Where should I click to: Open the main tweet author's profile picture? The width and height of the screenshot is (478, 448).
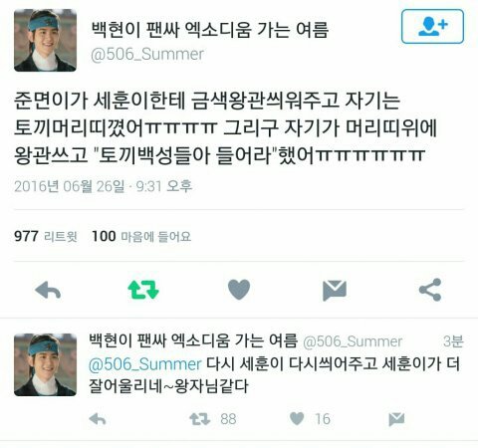pos(45,40)
